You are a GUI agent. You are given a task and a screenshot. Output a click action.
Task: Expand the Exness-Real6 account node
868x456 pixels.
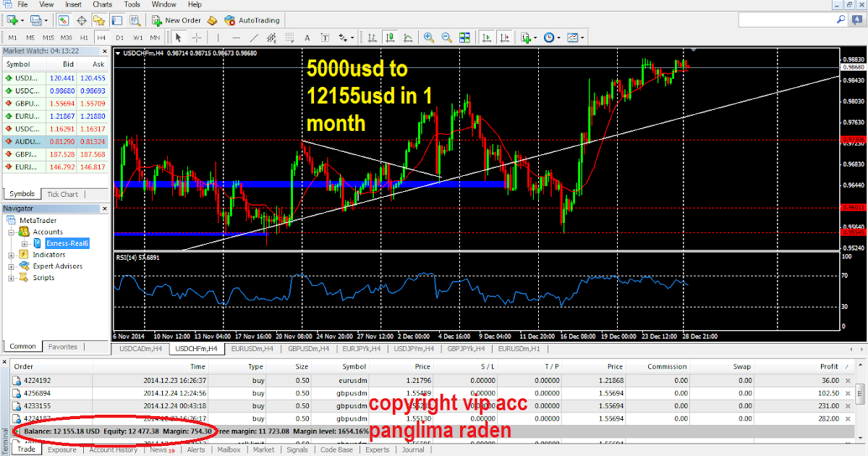pyautogui.click(x=25, y=244)
